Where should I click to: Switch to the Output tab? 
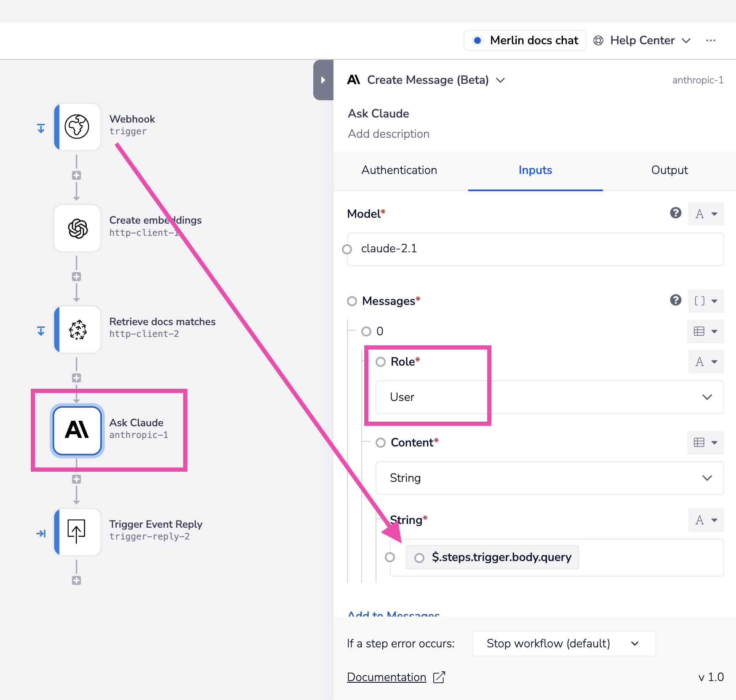(x=669, y=170)
